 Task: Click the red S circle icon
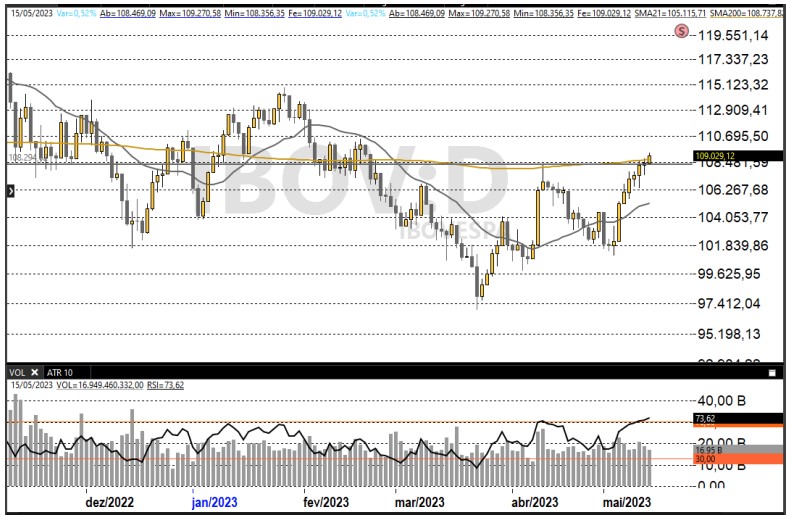point(682,31)
